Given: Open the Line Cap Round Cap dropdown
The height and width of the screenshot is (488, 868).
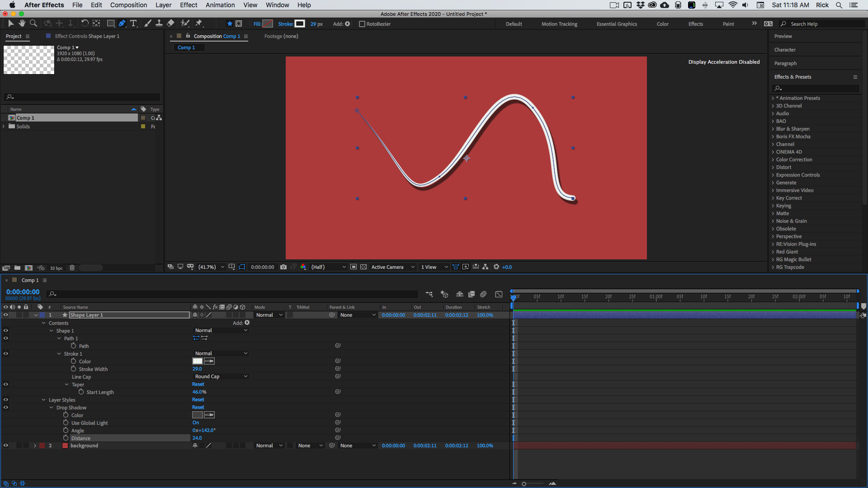Looking at the screenshot, I should pyautogui.click(x=221, y=376).
